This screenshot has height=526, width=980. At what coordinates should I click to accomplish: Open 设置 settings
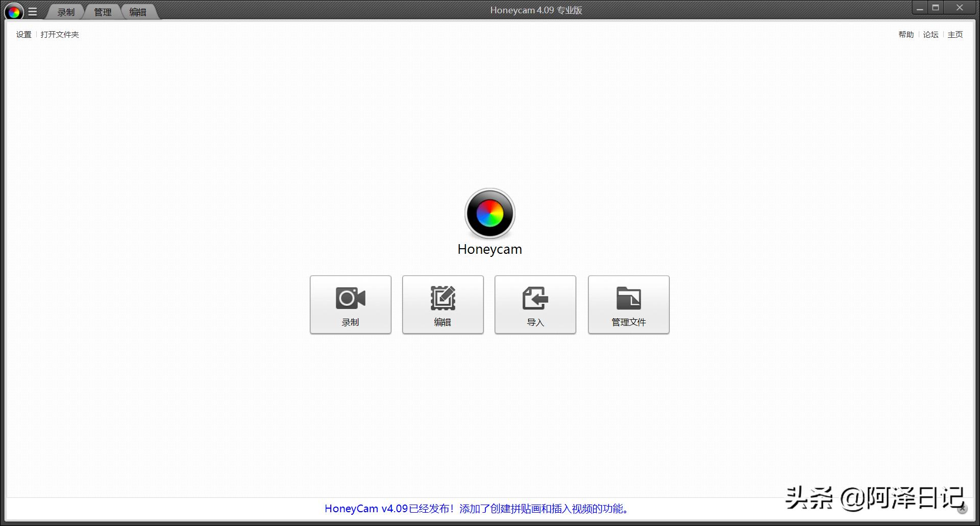[23, 35]
